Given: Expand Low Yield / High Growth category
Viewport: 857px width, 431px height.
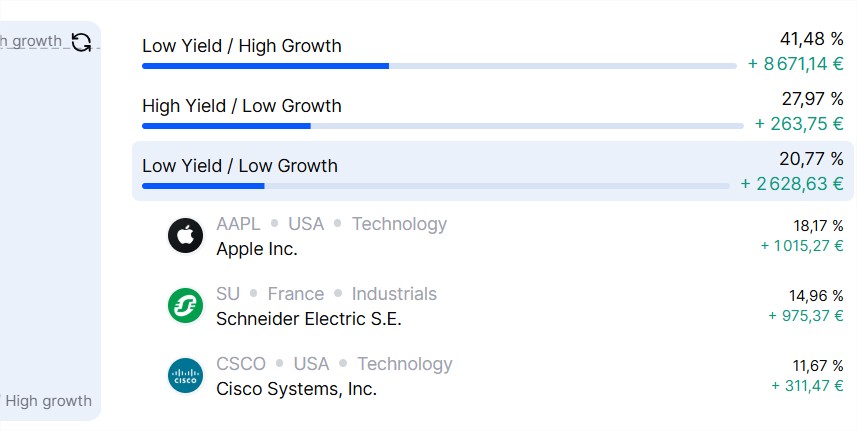Looking at the screenshot, I should [492, 52].
